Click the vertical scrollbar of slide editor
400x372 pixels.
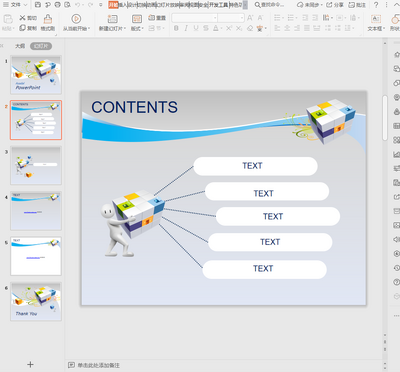(x=385, y=118)
